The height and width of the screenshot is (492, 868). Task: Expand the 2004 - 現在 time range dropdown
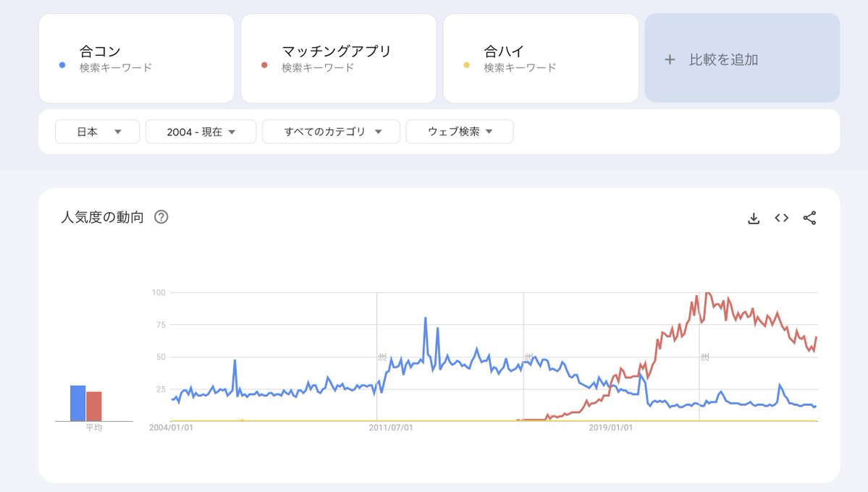[x=201, y=132]
